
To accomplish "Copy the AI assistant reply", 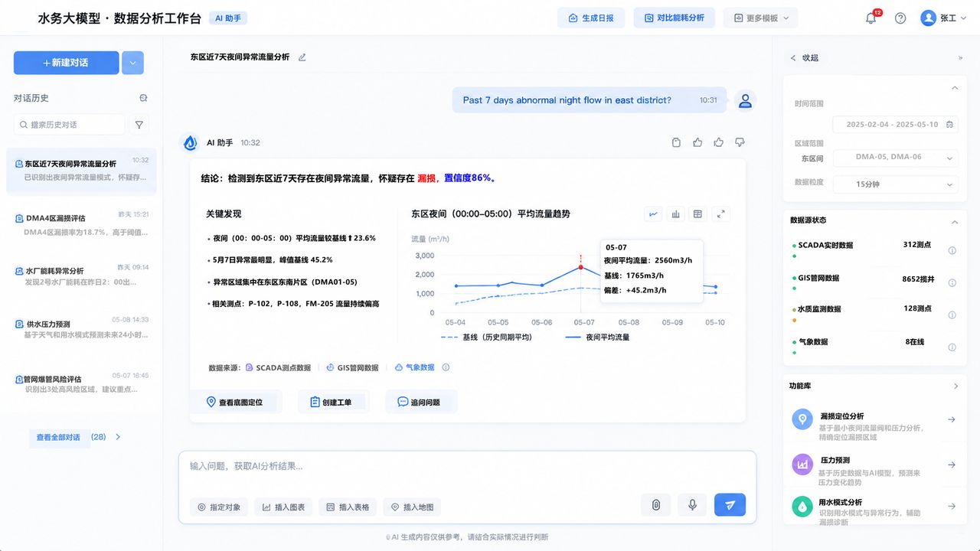I will point(676,142).
